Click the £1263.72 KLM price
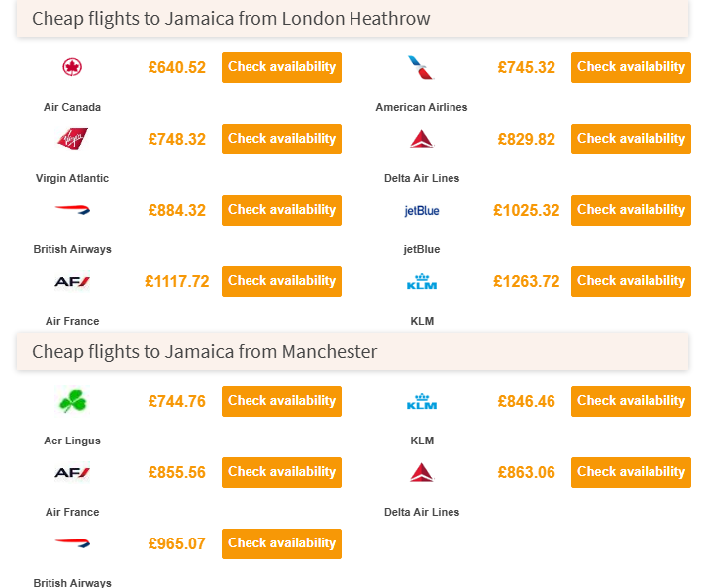 [x=526, y=281]
